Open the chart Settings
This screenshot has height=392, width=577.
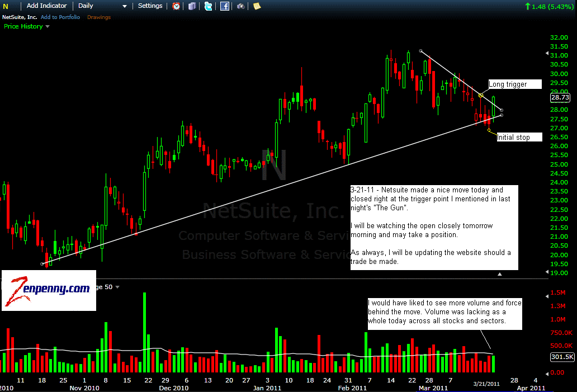(150, 6)
